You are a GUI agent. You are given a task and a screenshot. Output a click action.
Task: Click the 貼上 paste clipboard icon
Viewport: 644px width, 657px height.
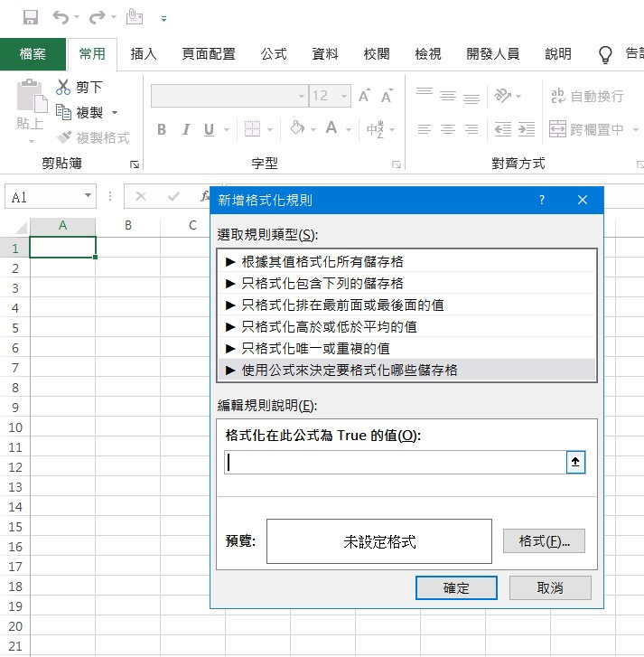tap(32, 96)
